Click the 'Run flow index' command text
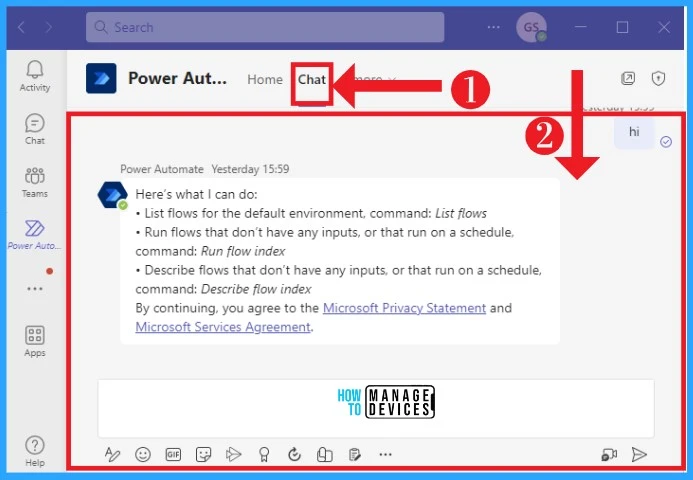Screen dimensions: 693x480 point(243,251)
